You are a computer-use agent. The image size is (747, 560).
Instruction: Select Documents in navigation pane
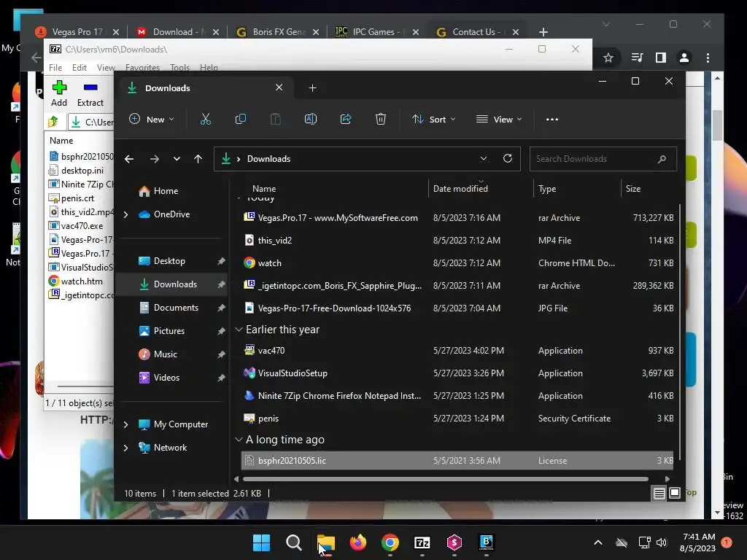point(171,308)
